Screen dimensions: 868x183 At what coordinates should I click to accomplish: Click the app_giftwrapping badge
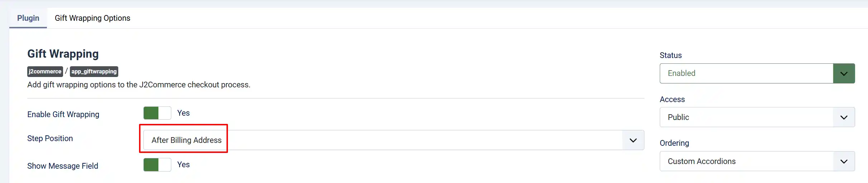[94, 71]
